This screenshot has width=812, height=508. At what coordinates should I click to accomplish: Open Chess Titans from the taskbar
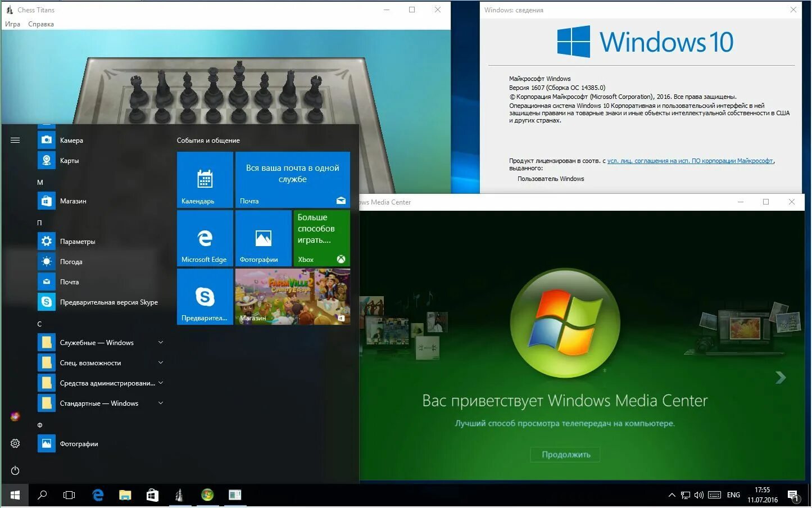click(180, 495)
